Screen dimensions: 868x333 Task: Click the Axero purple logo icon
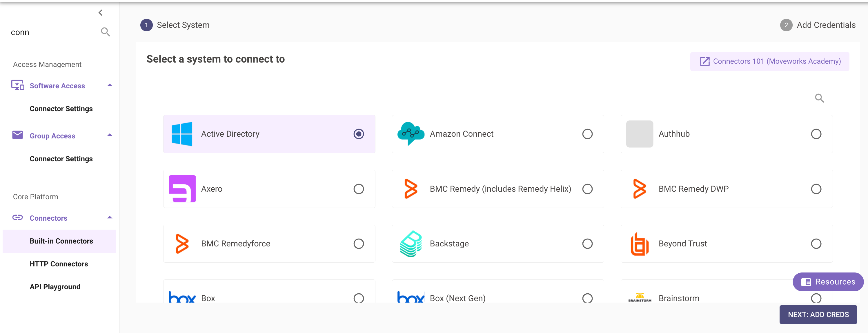pyautogui.click(x=182, y=189)
